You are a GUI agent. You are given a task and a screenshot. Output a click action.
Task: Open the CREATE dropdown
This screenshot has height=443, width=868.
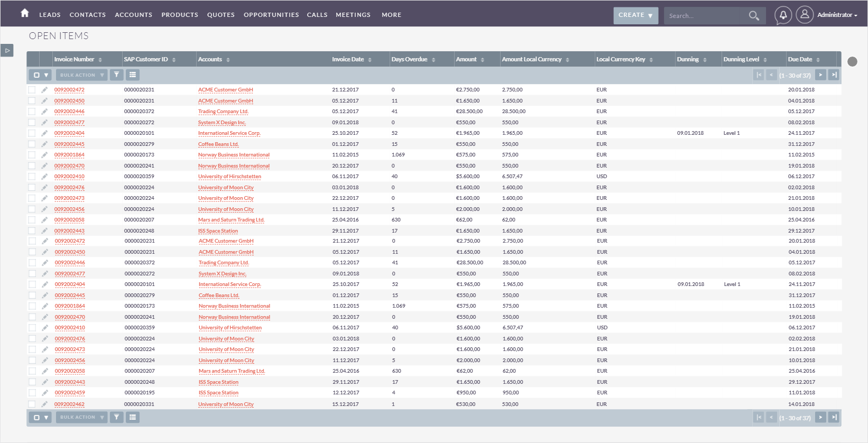point(635,15)
